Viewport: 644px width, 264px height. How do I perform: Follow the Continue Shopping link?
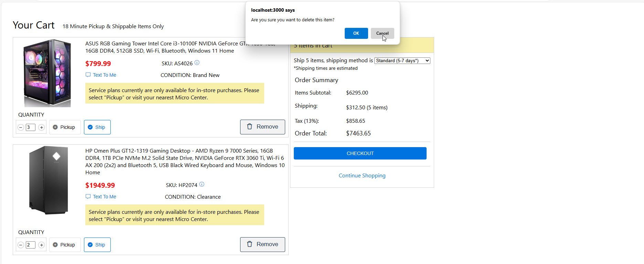tap(362, 176)
